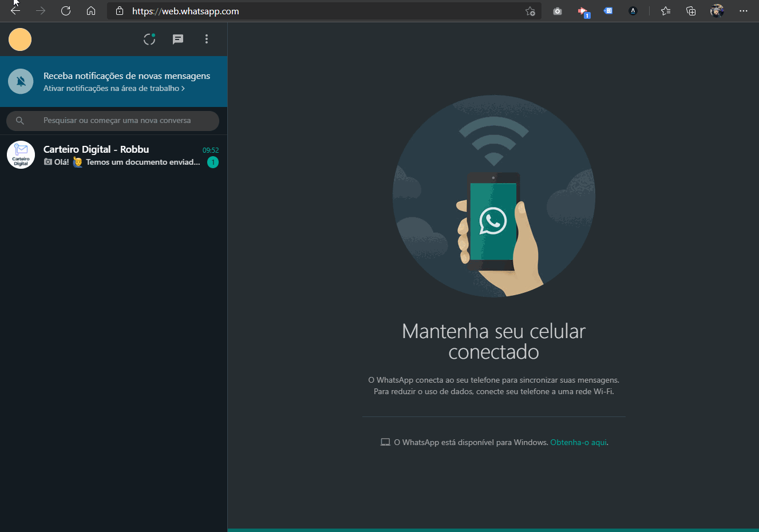Click the camera screenshot extension icon
The image size is (759, 532).
click(x=558, y=11)
